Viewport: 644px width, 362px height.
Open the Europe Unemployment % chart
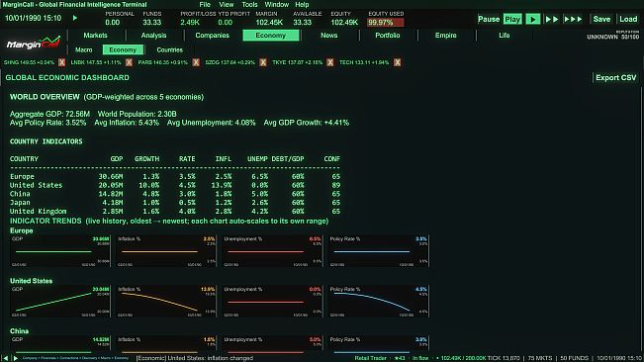272,251
